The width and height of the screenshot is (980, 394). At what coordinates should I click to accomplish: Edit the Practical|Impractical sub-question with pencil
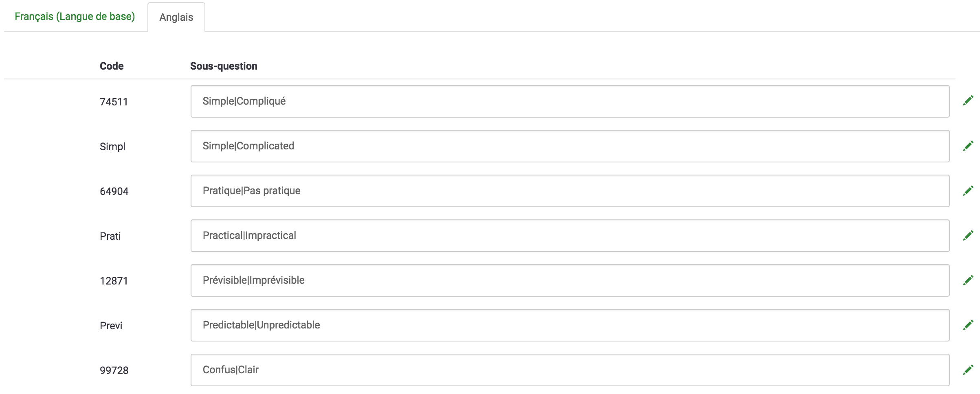pyautogui.click(x=968, y=235)
